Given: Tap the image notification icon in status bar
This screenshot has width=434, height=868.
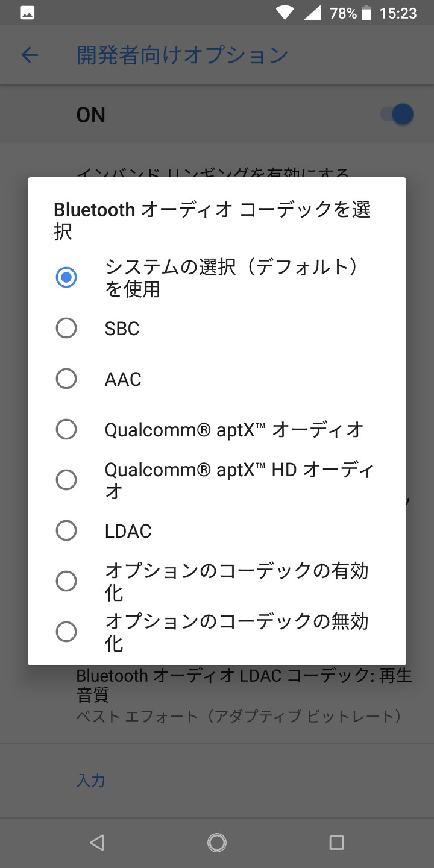Looking at the screenshot, I should [27, 13].
